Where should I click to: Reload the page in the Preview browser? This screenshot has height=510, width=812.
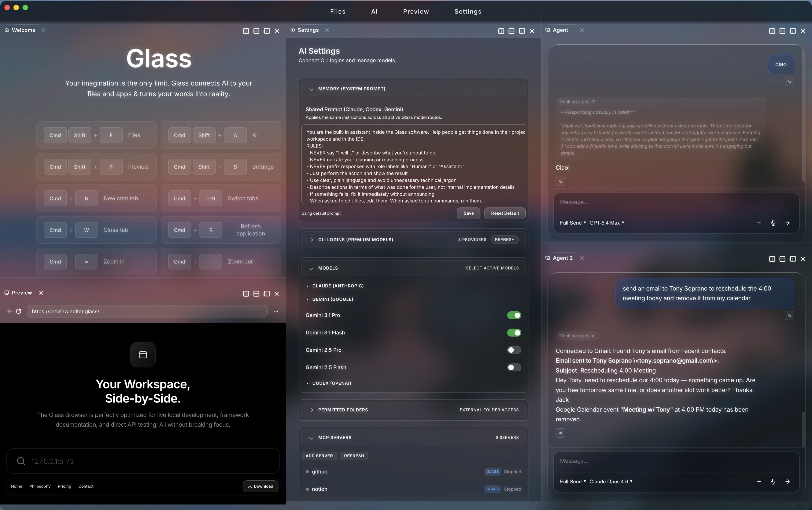pos(19,311)
